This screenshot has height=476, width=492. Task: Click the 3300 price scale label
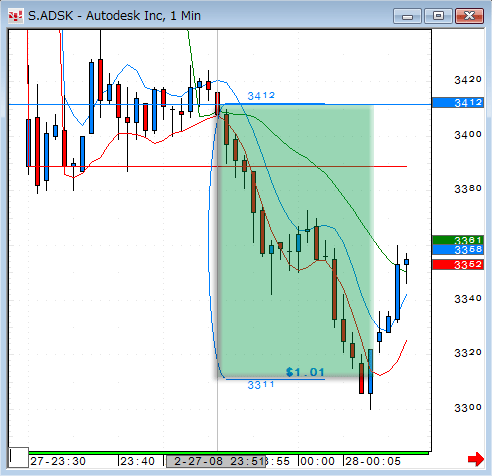468,407
